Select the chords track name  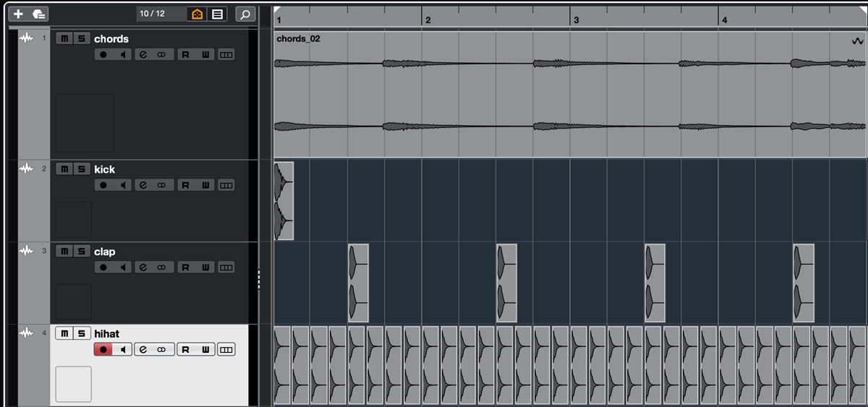[111, 38]
